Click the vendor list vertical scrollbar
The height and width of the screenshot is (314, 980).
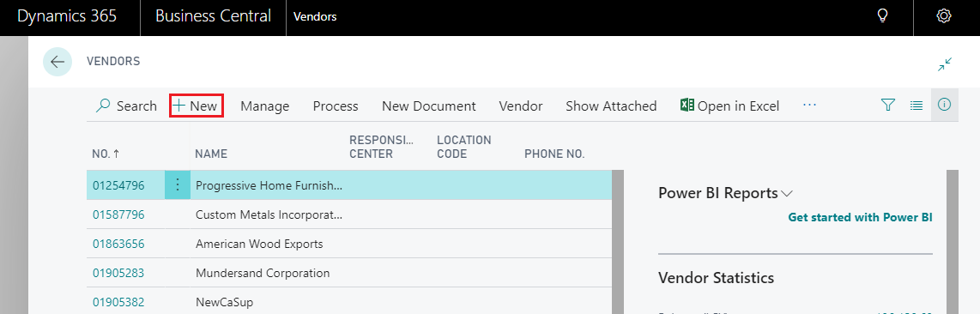click(618, 242)
